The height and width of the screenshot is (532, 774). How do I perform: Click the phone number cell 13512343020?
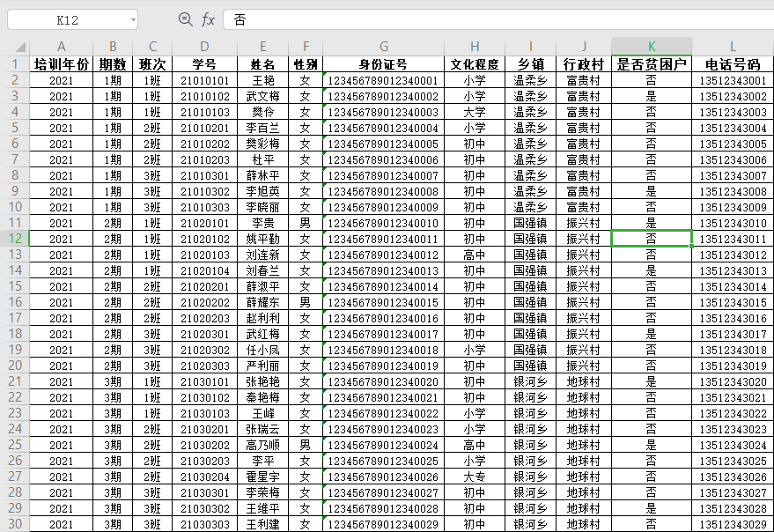[733, 381]
